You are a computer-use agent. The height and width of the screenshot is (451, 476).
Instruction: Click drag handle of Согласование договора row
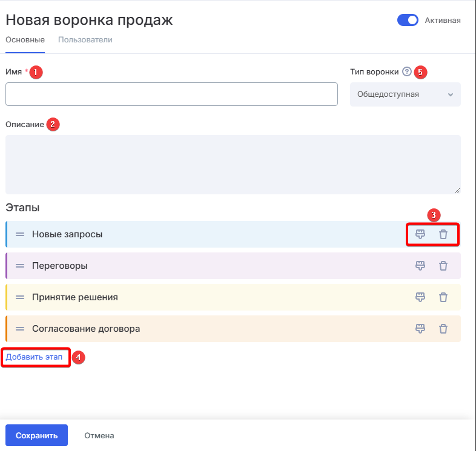[20, 329]
